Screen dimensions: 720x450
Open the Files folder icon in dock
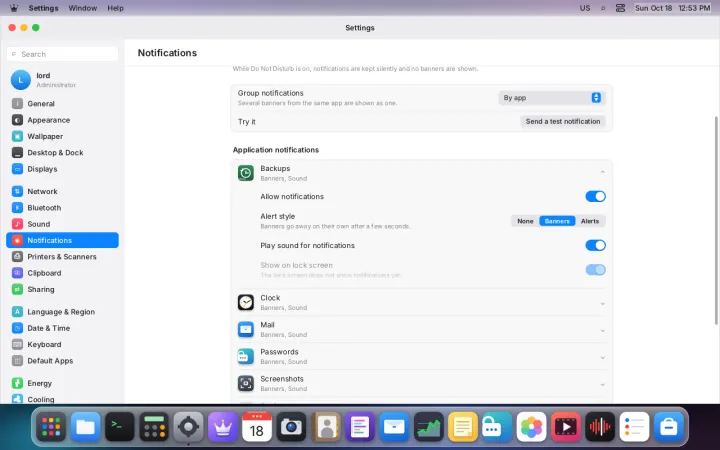pyautogui.click(x=85, y=427)
